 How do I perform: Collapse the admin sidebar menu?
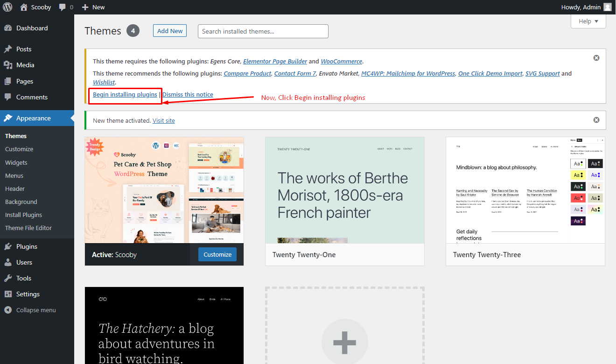point(30,310)
